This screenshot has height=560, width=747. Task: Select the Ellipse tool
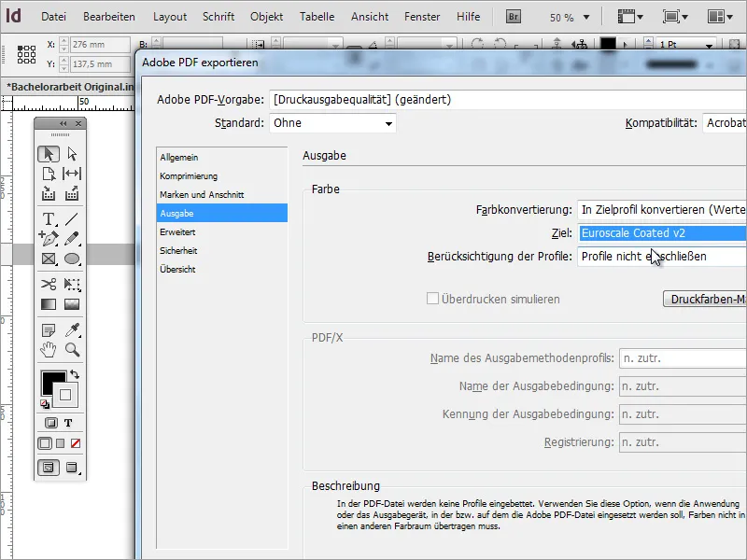(x=72, y=259)
